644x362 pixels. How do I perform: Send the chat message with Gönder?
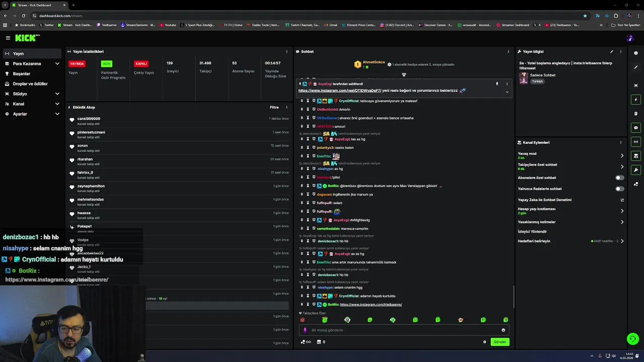500,342
